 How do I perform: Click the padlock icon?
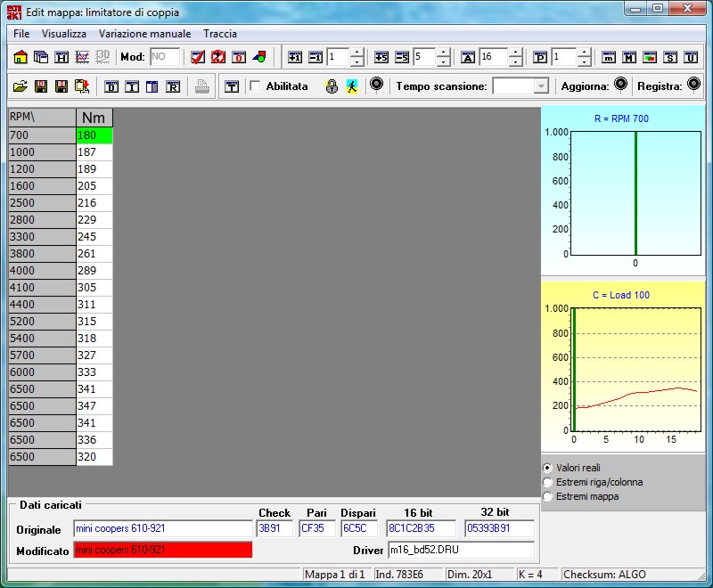click(x=332, y=86)
